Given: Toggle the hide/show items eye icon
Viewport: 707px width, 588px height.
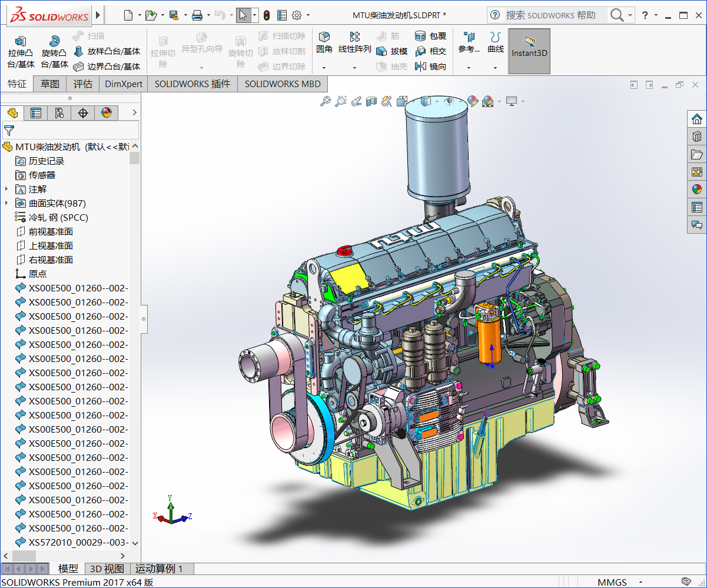Looking at the screenshot, I should pos(449,102).
